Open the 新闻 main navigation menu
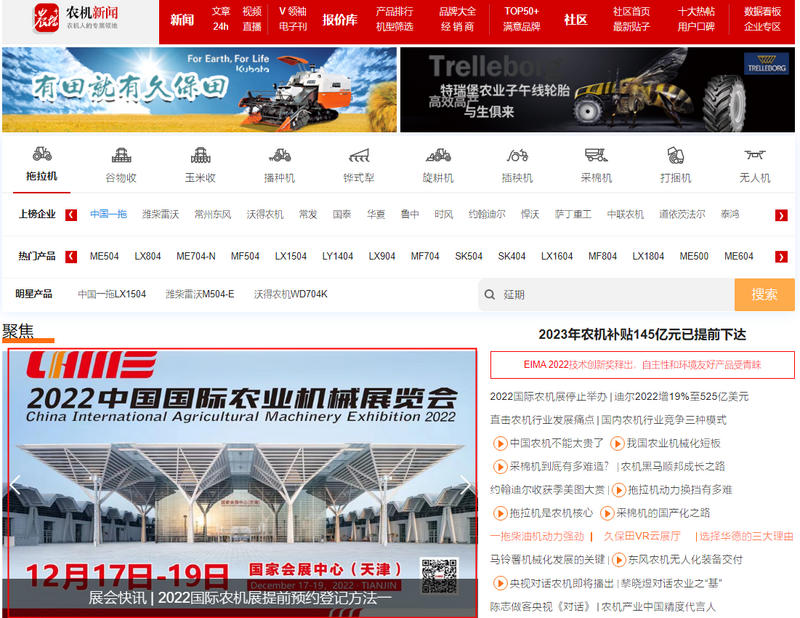 [x=182, y=20]
